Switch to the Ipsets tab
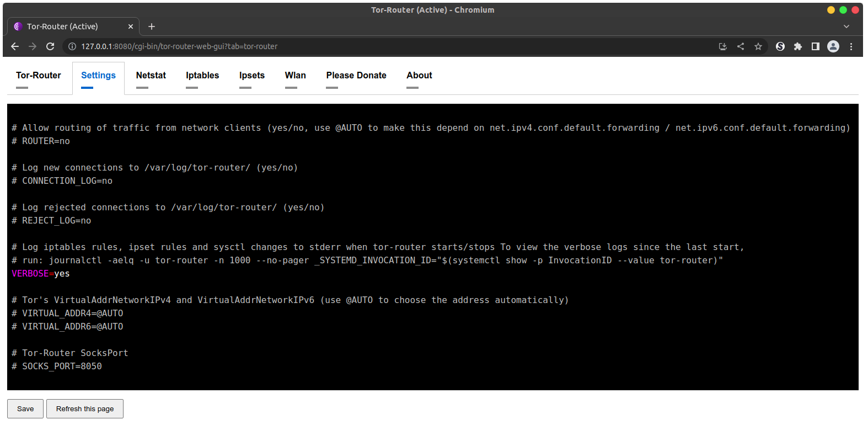This screenshot has width=868, height=446. click(x=252, y=76)
